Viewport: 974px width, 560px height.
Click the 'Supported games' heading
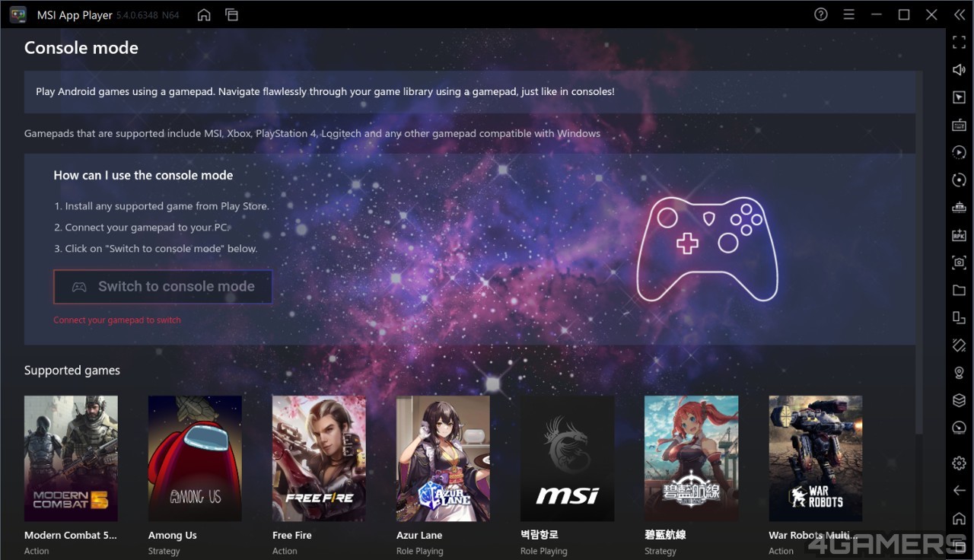point(72,371)
